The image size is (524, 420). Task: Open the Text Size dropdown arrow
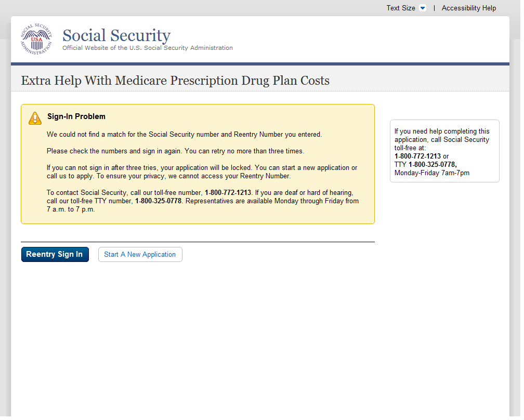pos(422,8)
